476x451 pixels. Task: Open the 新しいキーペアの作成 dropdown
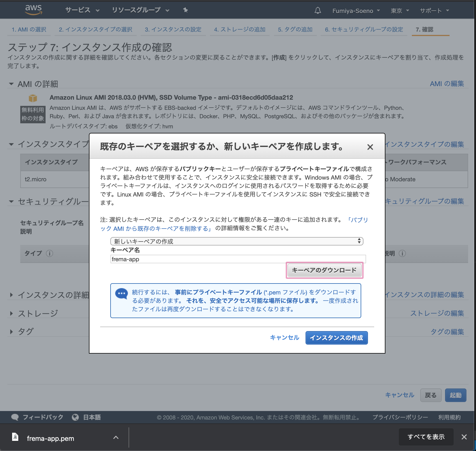(237, 241)
